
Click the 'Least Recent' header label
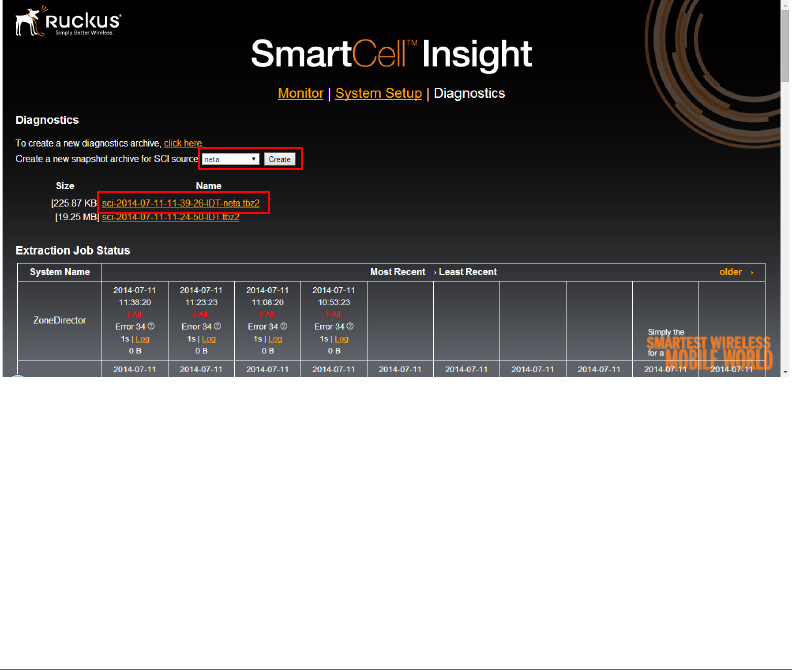pos(468,272)
